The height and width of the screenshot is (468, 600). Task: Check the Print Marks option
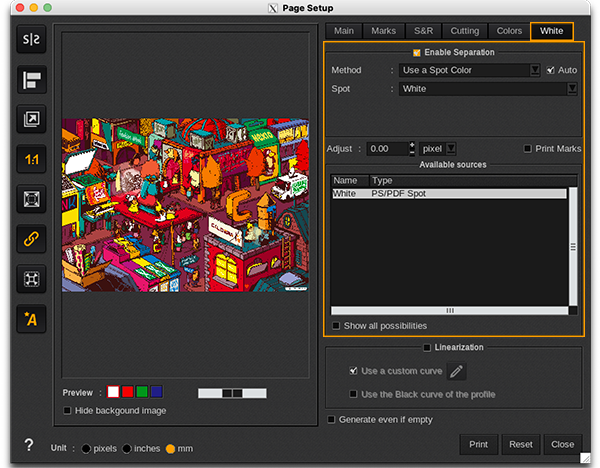[528, 149]
